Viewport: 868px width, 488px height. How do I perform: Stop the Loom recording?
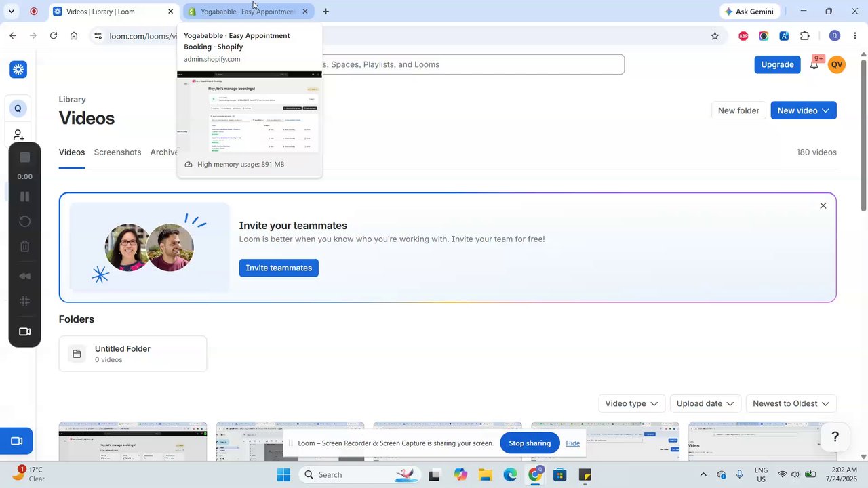coord(25,157)
